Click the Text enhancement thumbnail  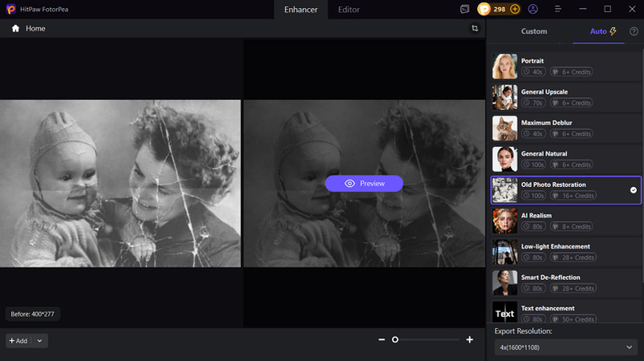[504, 313]
